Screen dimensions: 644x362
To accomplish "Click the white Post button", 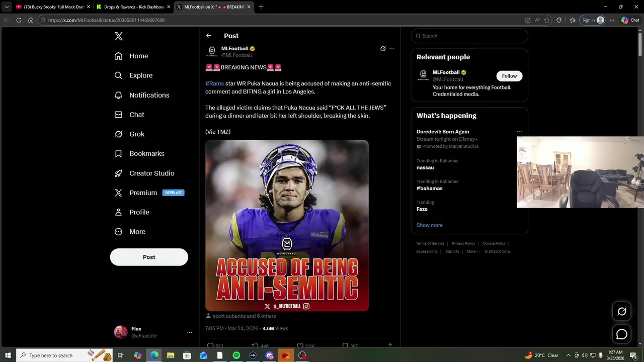I will (149, 257).
